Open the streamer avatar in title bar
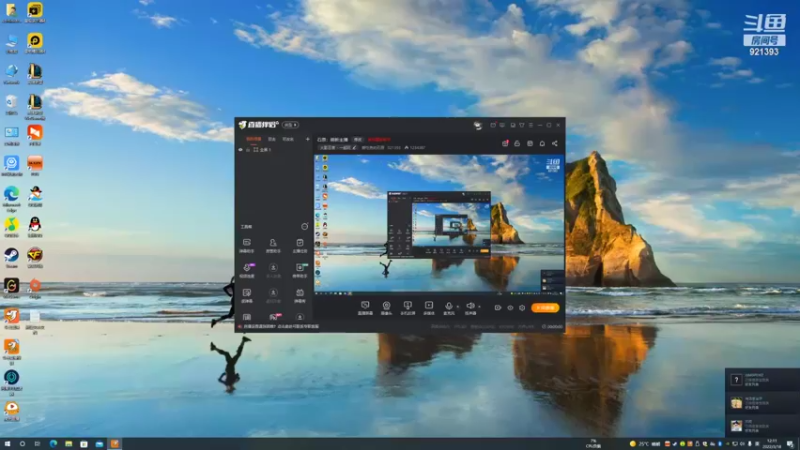Viewport: 800px width, 450px height. point(478,125)
